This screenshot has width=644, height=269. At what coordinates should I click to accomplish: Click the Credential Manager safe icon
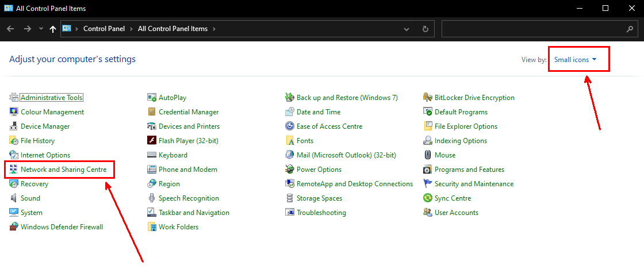152,112
